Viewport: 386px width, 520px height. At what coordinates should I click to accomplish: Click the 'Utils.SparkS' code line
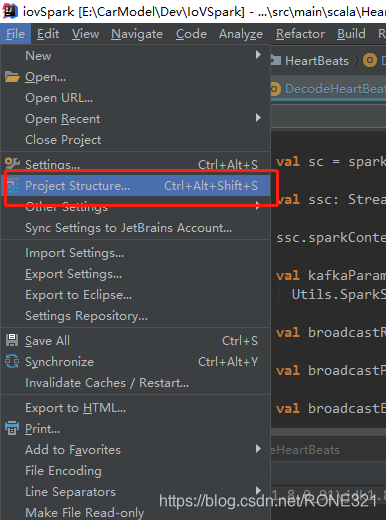pos(339,295)
